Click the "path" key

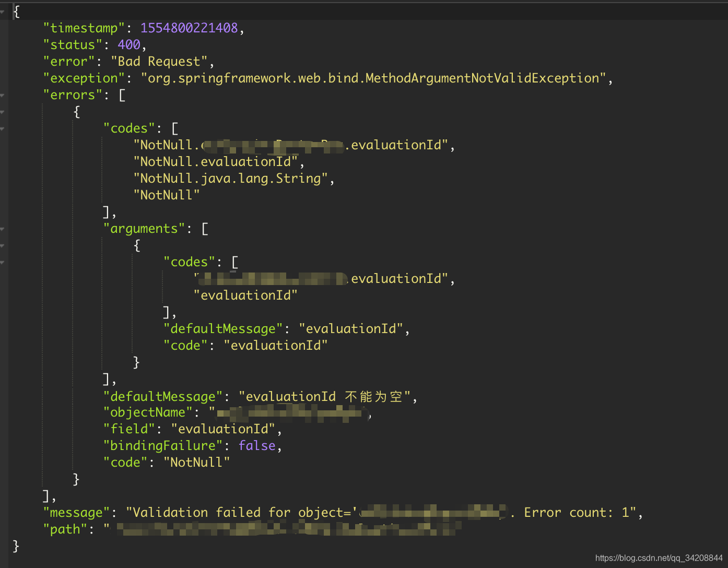click(x=65, y=529)
